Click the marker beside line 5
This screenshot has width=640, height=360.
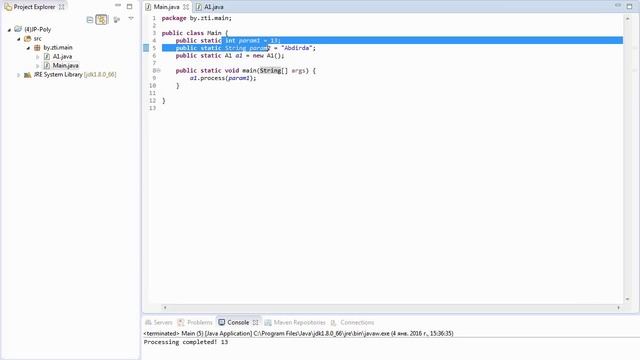146,48
